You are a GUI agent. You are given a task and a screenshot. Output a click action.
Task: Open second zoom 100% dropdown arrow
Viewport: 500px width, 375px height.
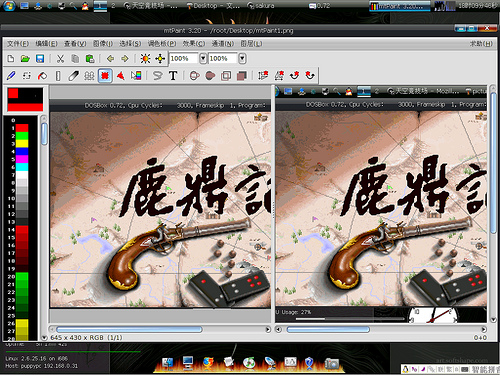point(242,59)
